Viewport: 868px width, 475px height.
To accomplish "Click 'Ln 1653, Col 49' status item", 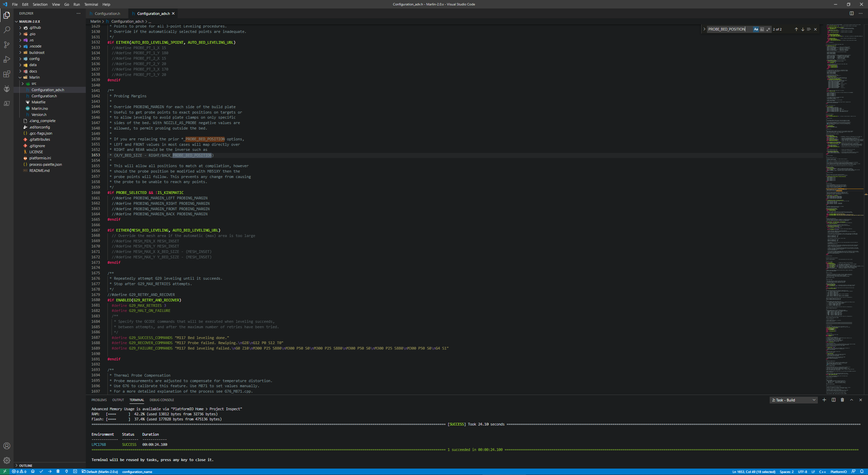I will [753, 472].
